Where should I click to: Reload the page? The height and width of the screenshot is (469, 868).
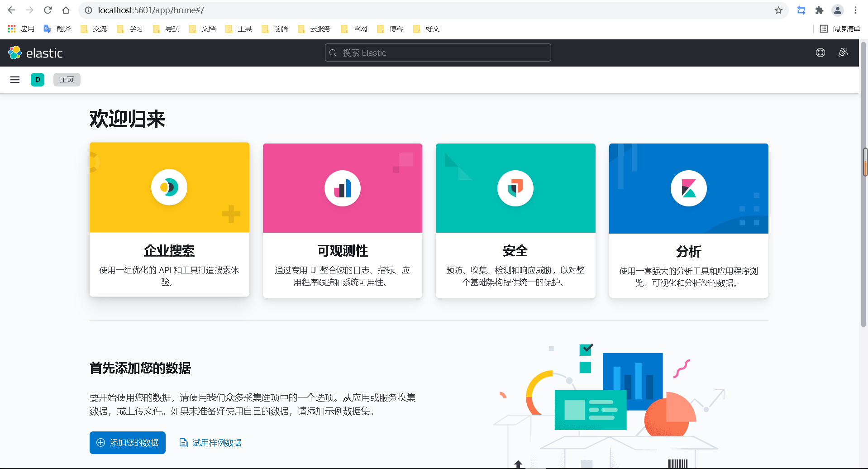[48, 10]
